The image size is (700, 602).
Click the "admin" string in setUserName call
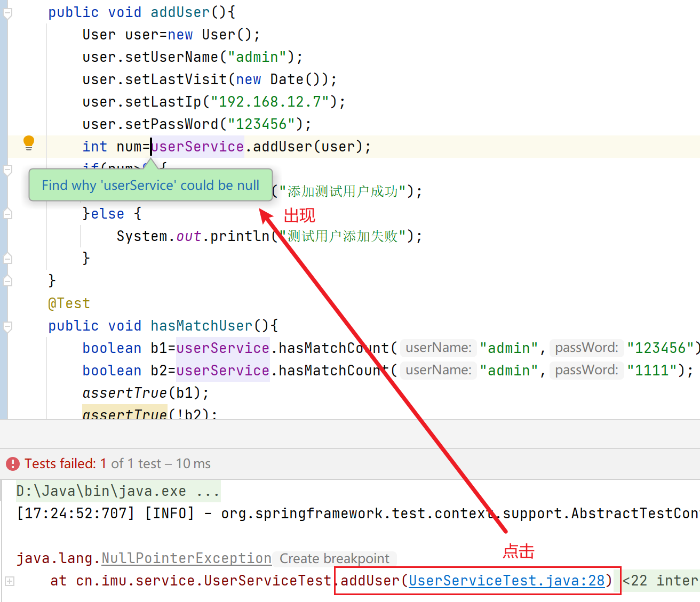pos(257,57)
